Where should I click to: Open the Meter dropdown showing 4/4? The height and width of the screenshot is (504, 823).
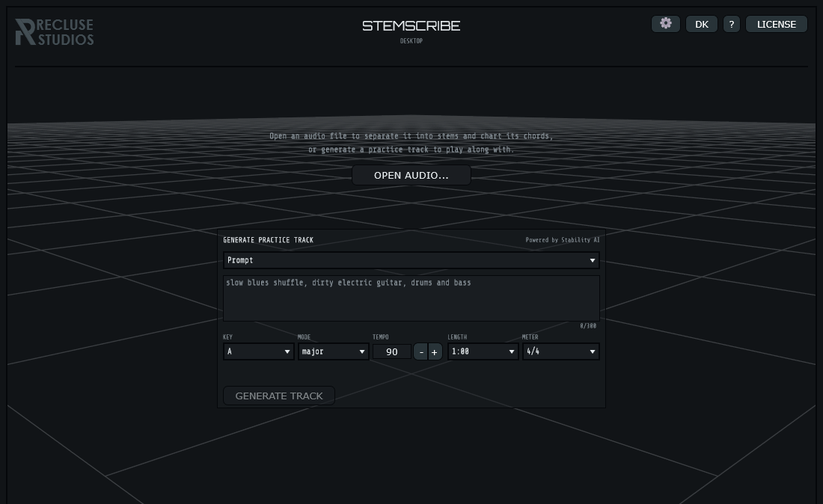(x=560, y=351)
